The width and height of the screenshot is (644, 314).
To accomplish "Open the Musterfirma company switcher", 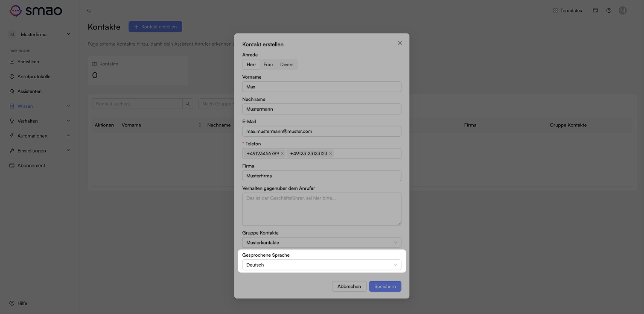I will tap(40, 35).
